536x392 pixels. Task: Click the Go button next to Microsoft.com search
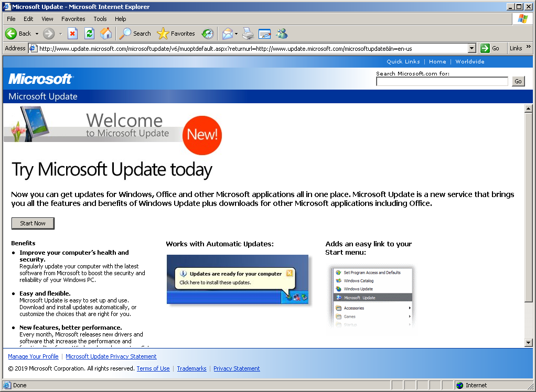(518, 81)
